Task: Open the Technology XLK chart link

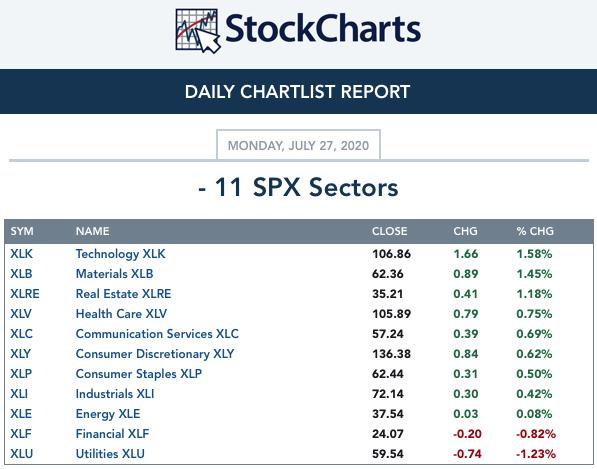Action: [120, 254]
